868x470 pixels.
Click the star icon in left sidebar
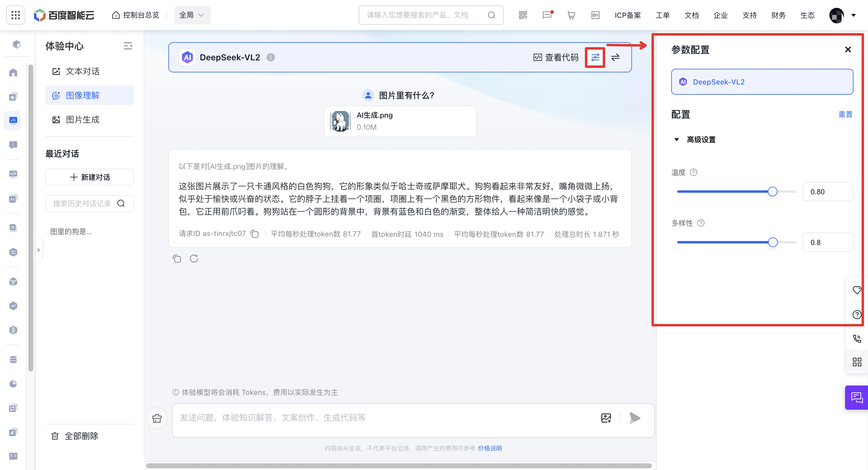coord(13,97)
